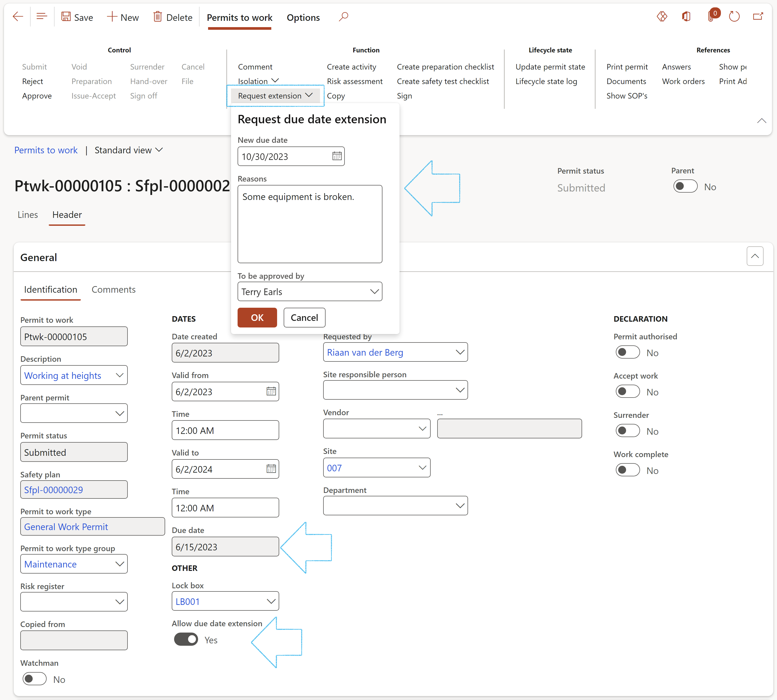777x700 pixels.
Task: Click the Valid from Time field
Action: pos(225,430)
